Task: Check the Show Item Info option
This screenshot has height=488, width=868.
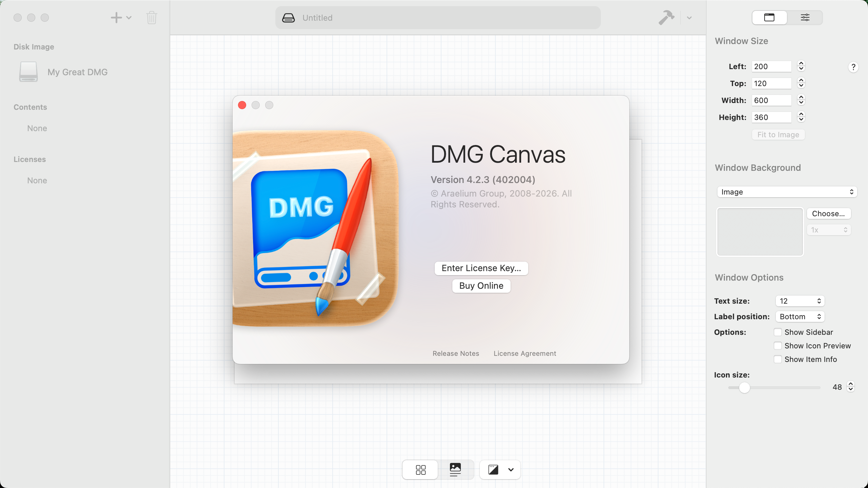Action: [x=778, y=359]
